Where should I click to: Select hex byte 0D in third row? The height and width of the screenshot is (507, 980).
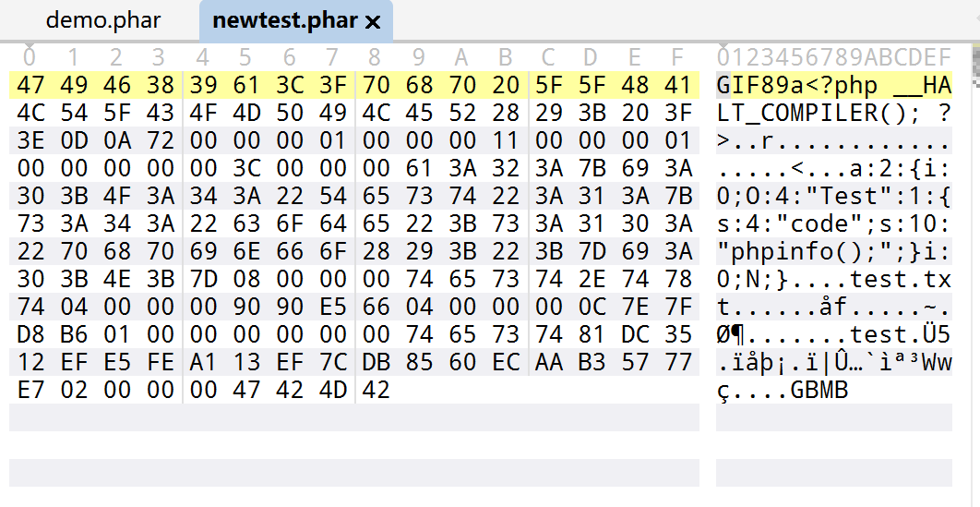pos(74,141)
